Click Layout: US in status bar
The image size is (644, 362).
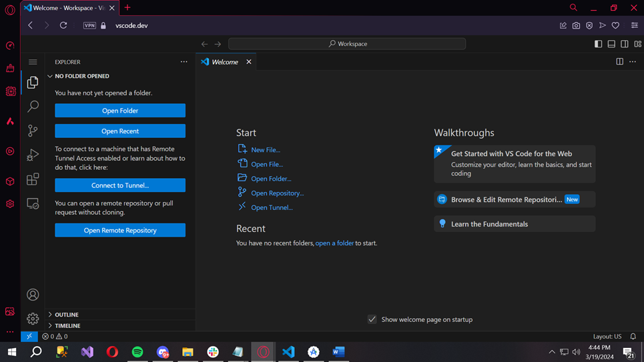[x=607, y=336]
